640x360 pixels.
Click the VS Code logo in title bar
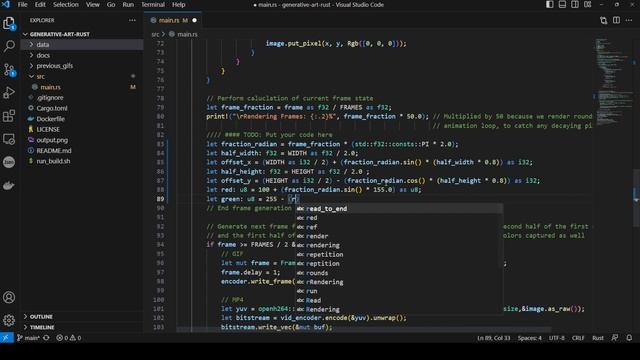pos(6,4)
